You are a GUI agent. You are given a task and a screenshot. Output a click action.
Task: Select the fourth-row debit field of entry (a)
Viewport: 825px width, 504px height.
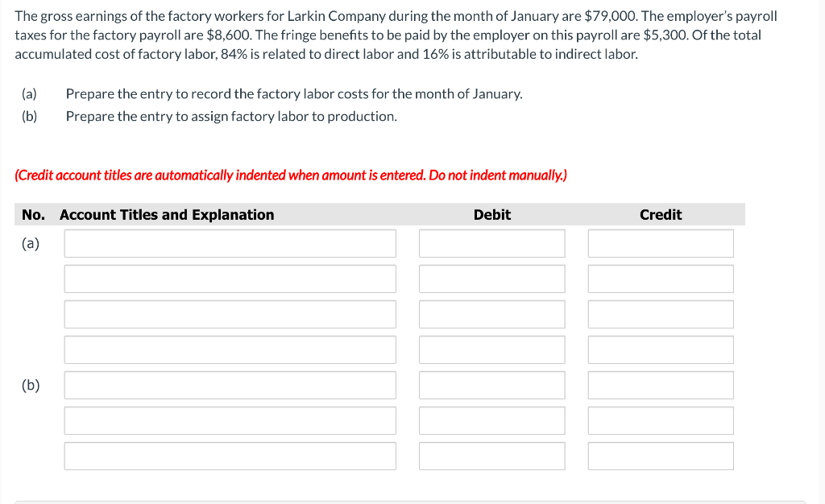492,349
